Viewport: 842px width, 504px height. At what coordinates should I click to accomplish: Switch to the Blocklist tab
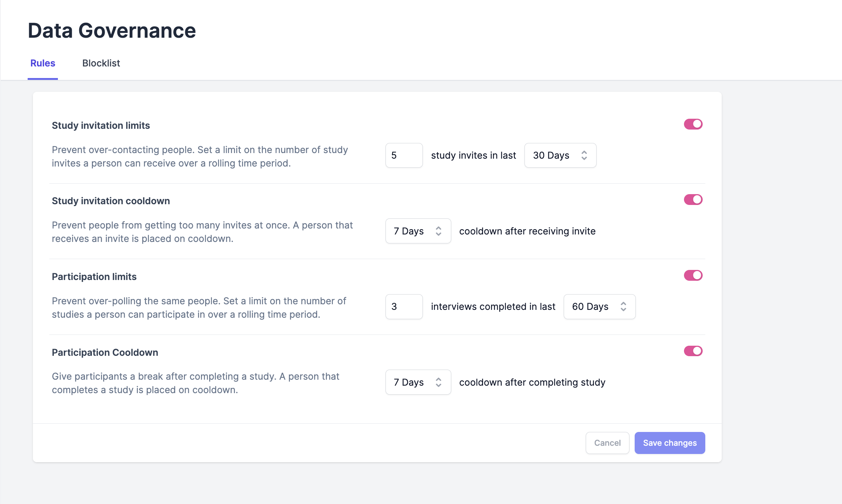click(101, 63)
